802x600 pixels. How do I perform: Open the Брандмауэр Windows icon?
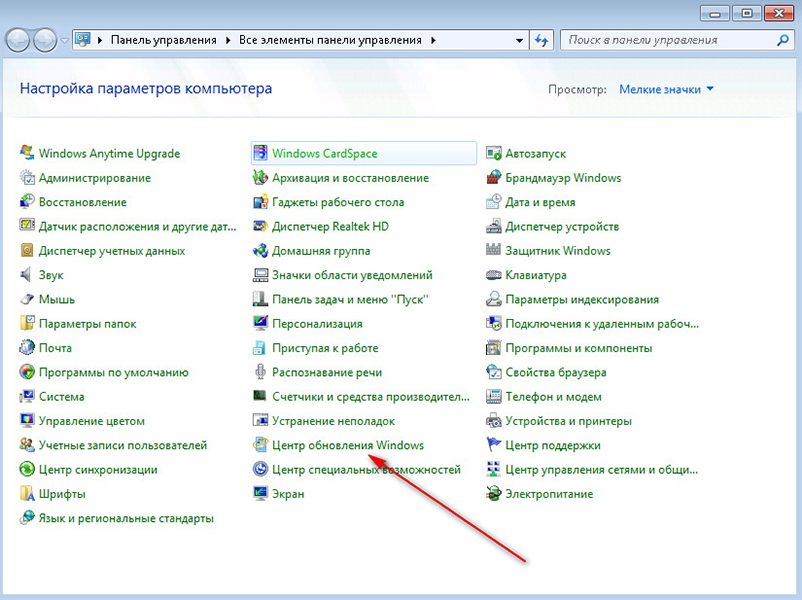pyautogui.click(x=494, y=177)
